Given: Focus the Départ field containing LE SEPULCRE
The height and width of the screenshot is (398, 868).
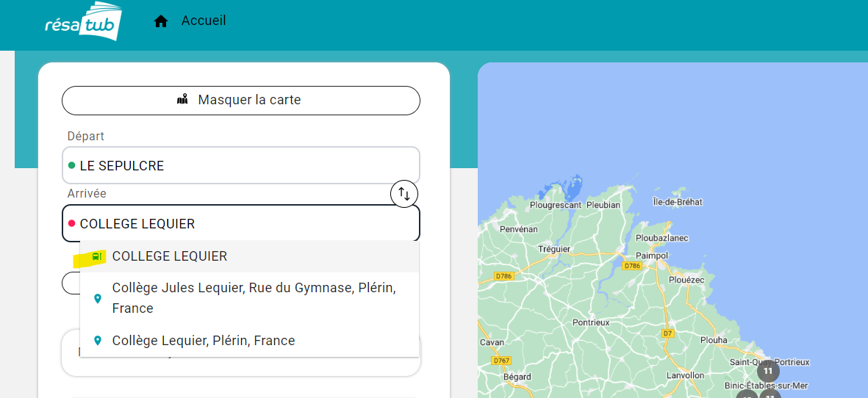Looking at the screenshot, I should click(x=243, y=166).
